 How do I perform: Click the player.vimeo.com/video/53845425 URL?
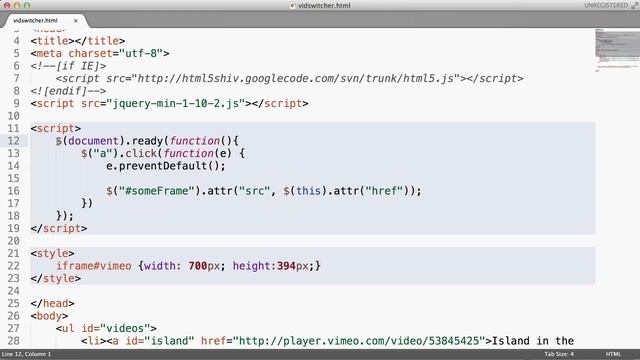click(x=359, y=341)
